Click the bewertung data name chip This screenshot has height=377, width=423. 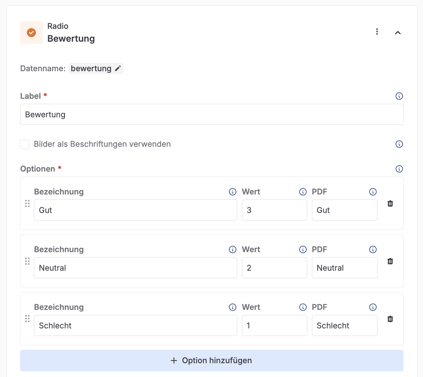[x=96, y=69]
